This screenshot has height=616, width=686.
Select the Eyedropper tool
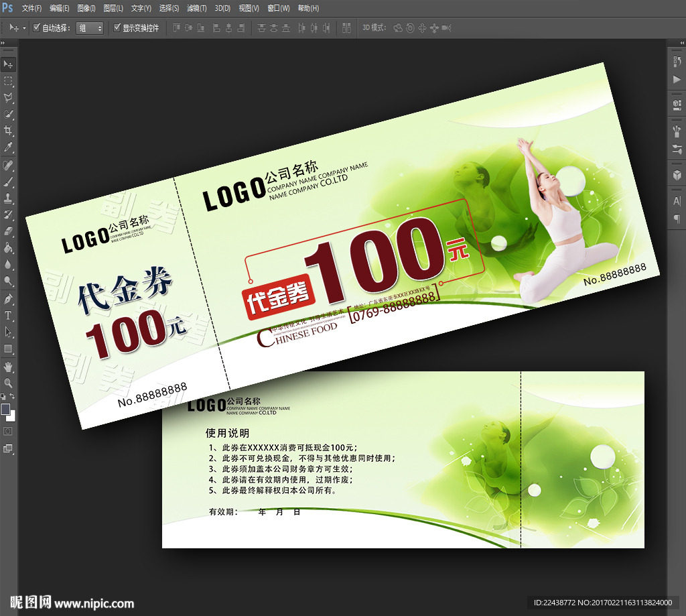(8, 147)
